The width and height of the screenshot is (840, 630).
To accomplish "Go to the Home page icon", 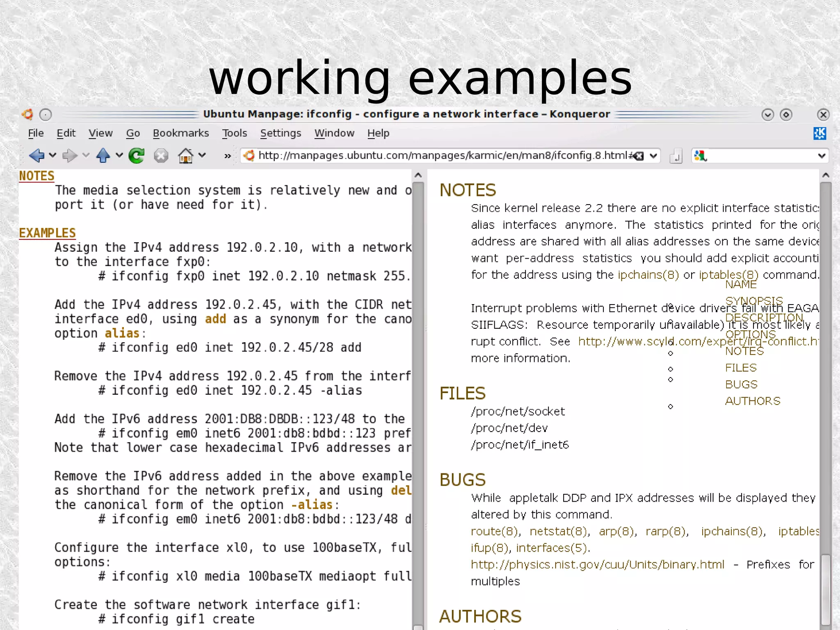I will click(186, 156).
